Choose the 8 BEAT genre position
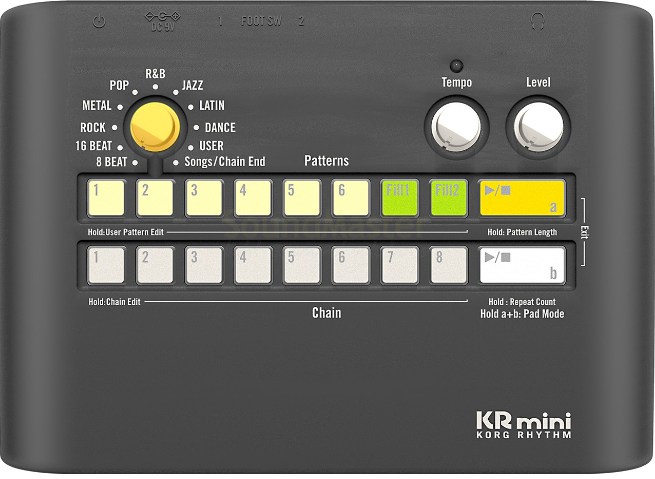 pyautogui.click(x=112, y=162)
